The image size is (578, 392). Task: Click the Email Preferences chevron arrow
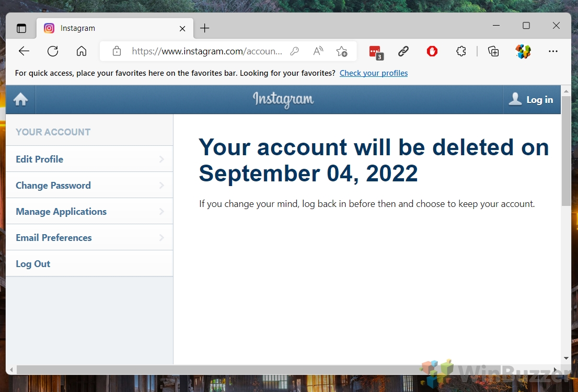pyautogui.click(x=161, y=237)
